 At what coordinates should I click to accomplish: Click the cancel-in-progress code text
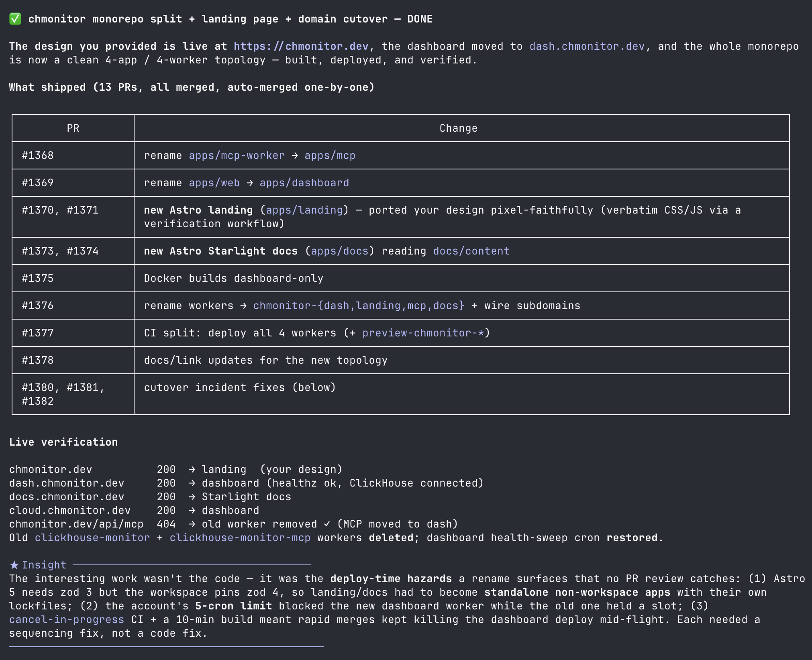click(x=67, y=619)
